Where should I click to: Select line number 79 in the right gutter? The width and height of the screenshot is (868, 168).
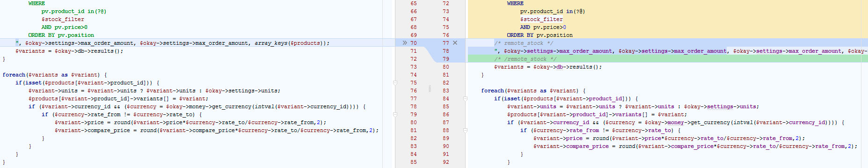click(x=446, y=59)
